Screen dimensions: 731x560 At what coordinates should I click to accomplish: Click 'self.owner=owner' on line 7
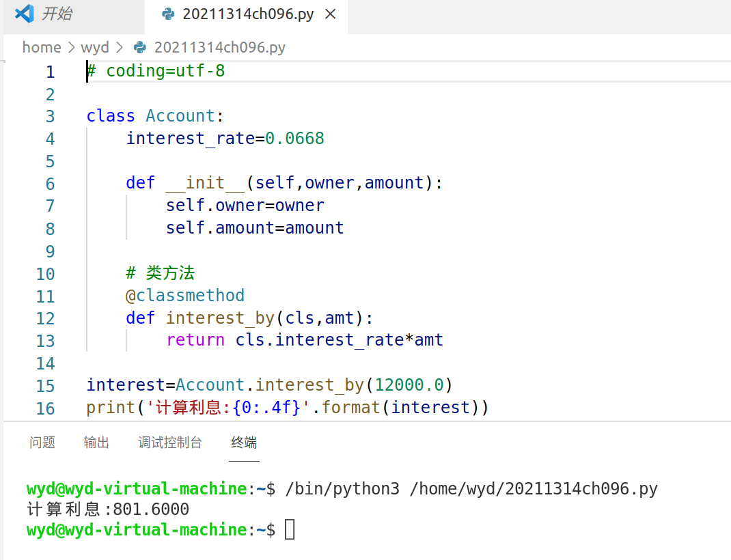click(245, 206)
